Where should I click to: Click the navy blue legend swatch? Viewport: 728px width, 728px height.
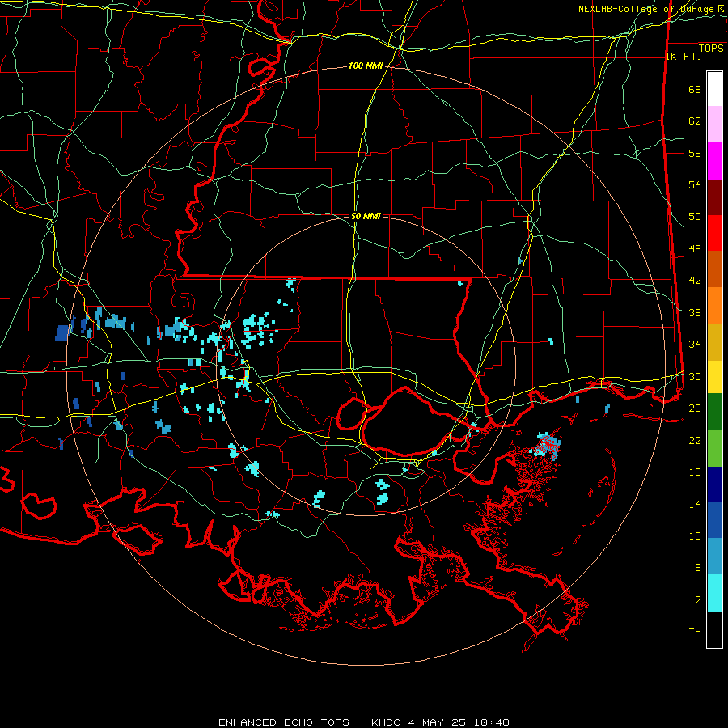[x=714, y=485]
